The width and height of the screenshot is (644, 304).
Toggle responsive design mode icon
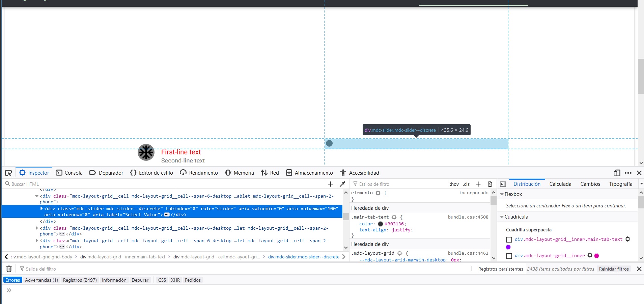pyautogui.click(x=617, y=173)
